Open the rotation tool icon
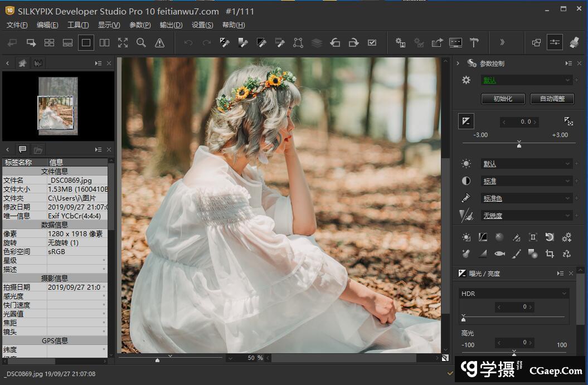Screen dimensions: 588x385 coord(550,237)
